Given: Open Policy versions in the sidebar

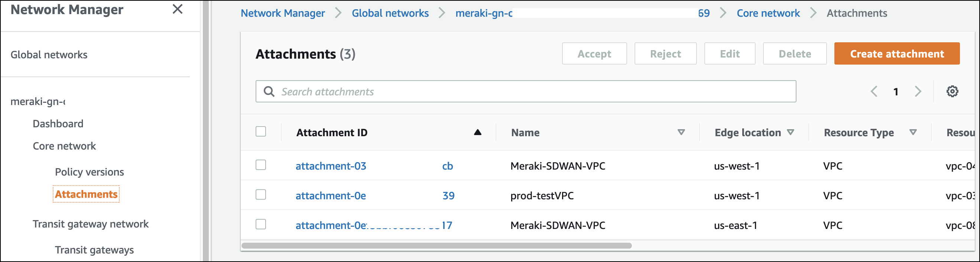Looking at the screenshot, I should 90,172.
